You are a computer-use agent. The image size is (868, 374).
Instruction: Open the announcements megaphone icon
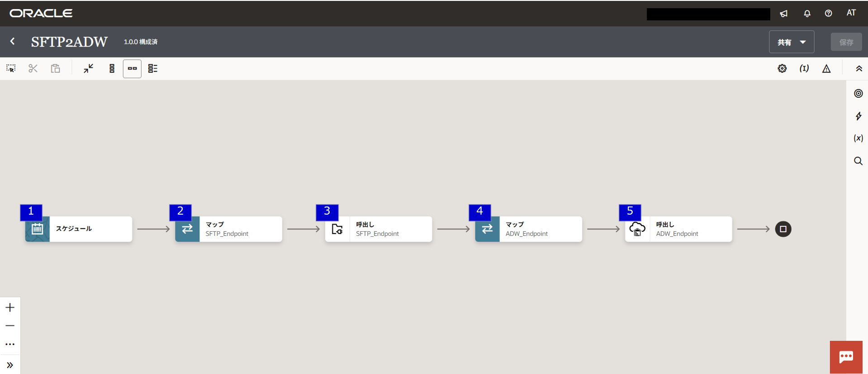tap(784, 14)
